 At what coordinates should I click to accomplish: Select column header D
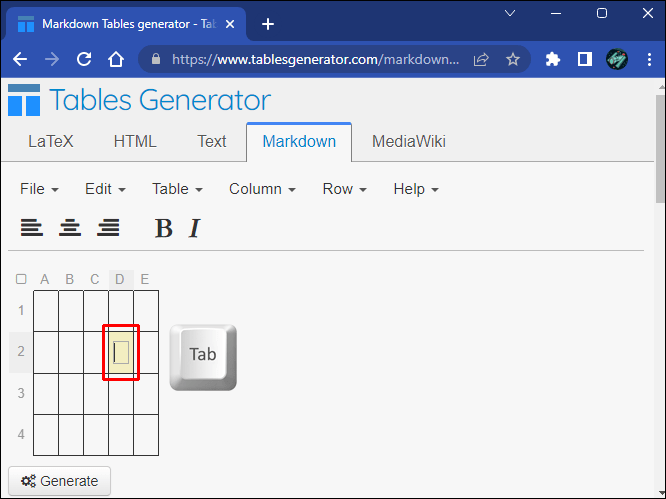120,279
